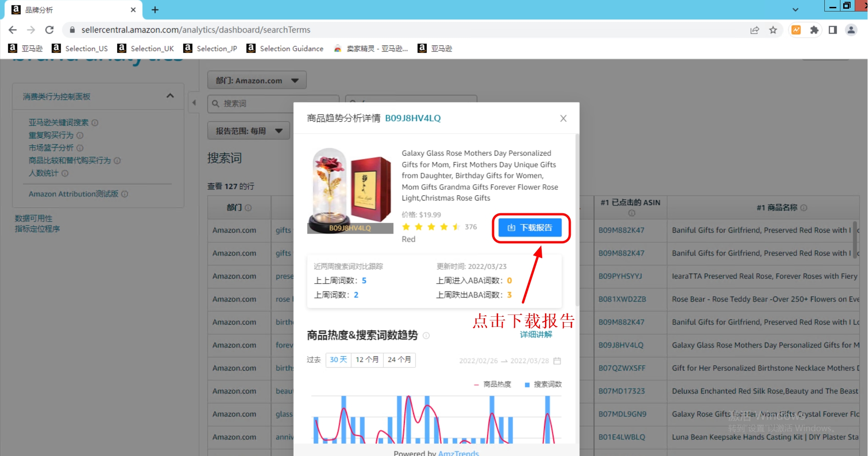
Task: Open the calendar icon next to date range
Action: 557,361
